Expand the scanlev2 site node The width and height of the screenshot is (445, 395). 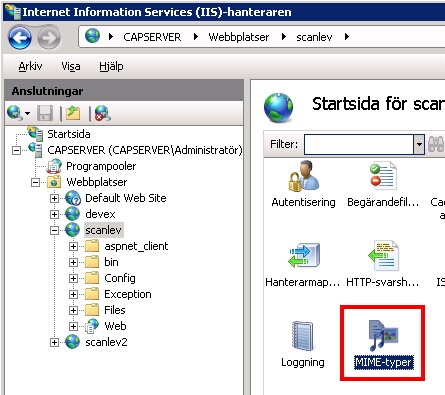click(54, 342)
